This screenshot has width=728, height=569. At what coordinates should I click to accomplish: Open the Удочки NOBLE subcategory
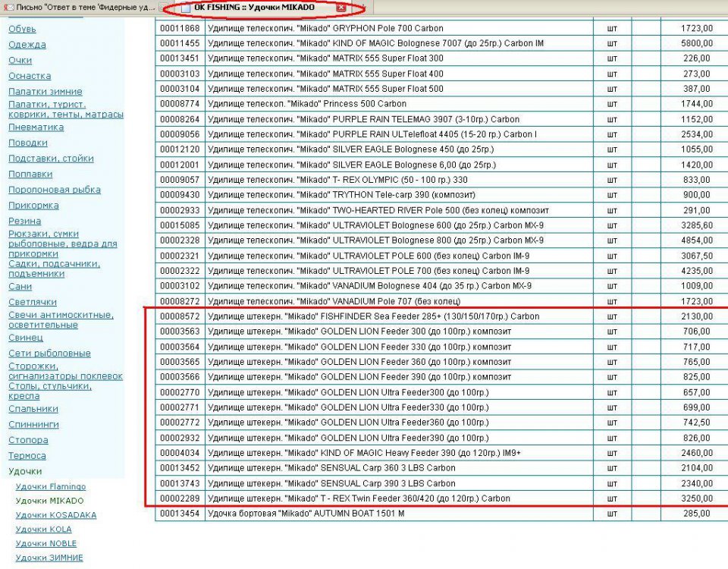click(x=46, y=543)
